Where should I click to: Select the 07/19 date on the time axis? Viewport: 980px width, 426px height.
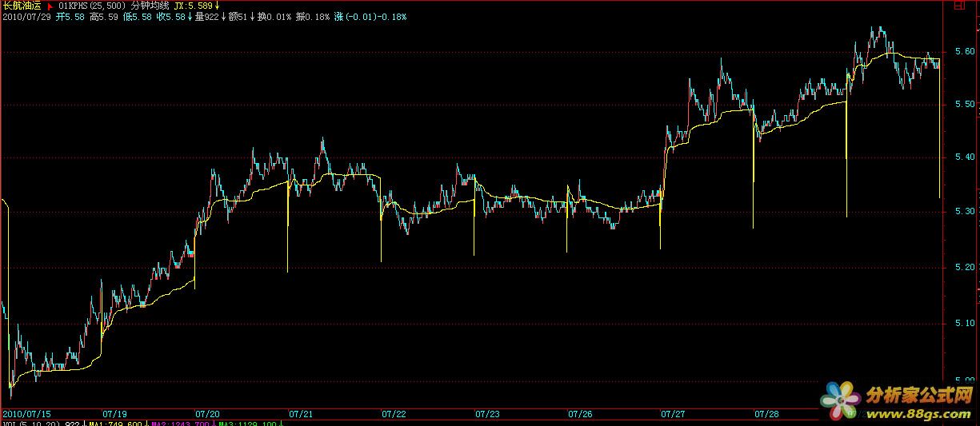point(115,414)
